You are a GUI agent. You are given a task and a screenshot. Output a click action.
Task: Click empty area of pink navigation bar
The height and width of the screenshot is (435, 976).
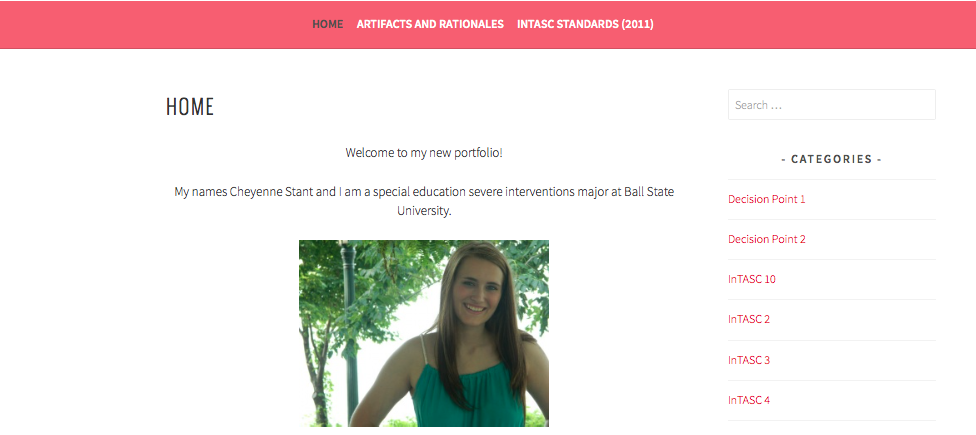[x=156, y=24]
